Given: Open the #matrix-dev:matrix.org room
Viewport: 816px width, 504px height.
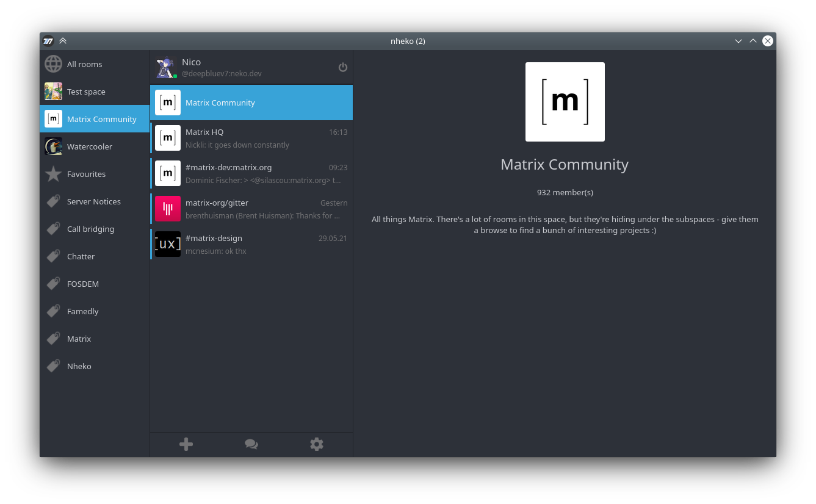Looking at the screenshot, I should point(251,173).
